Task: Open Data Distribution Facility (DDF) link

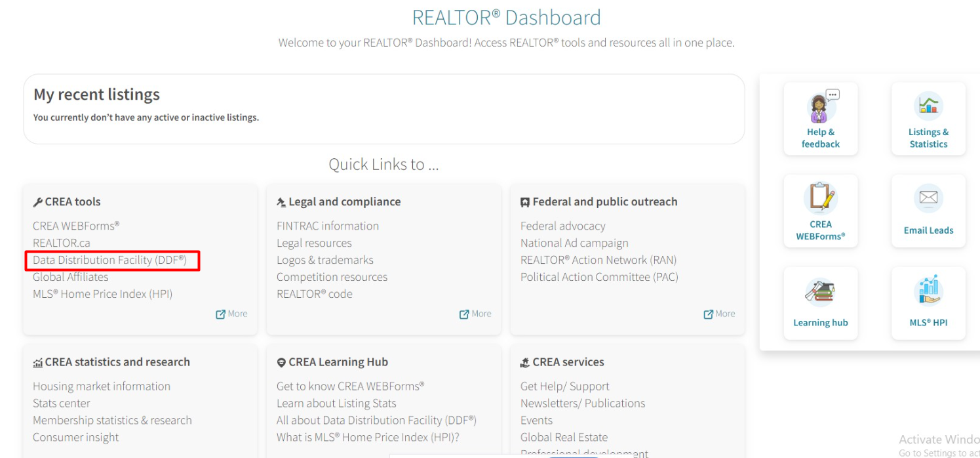Action: pyautogui.click(x=109, y=260)
